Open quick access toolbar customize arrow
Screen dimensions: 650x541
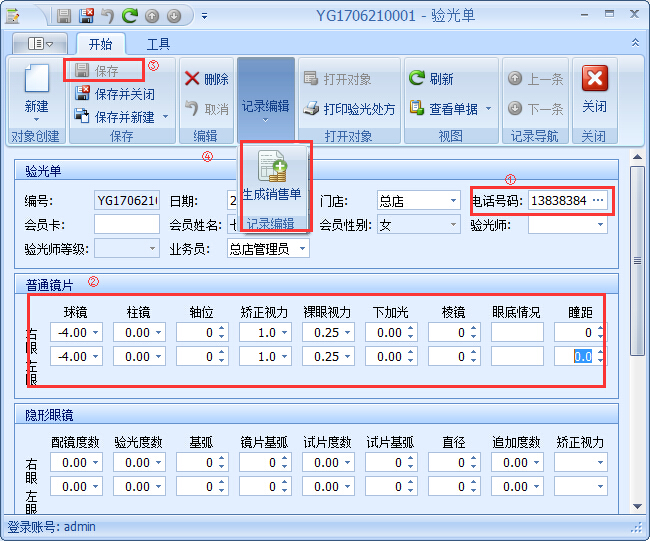pyautogui.click(x=204, y=16)
